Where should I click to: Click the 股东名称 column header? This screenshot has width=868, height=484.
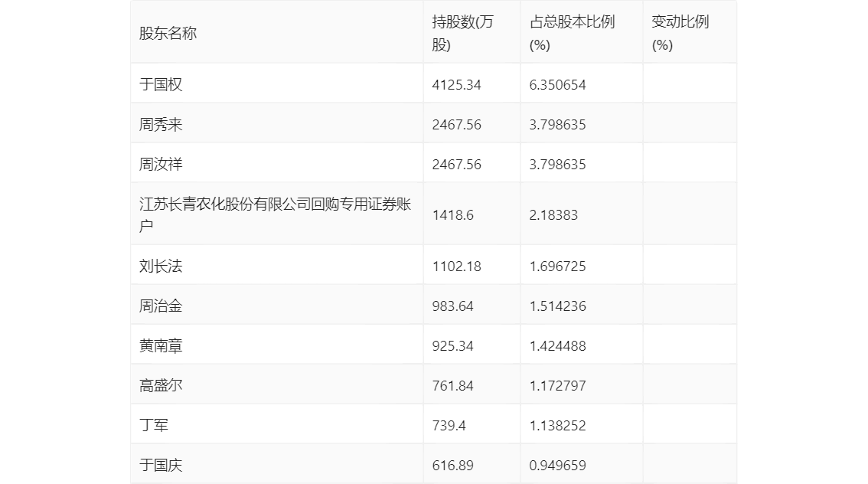coord(168,33)
